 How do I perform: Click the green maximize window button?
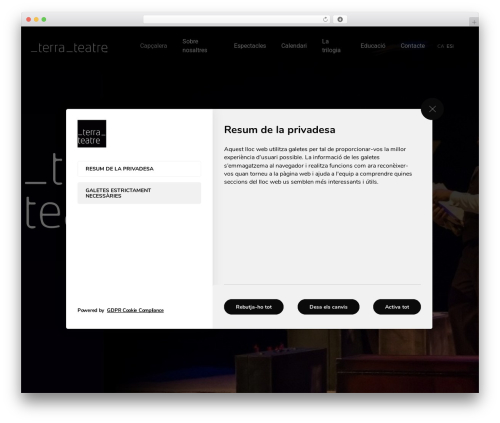[x=44, y=20]
